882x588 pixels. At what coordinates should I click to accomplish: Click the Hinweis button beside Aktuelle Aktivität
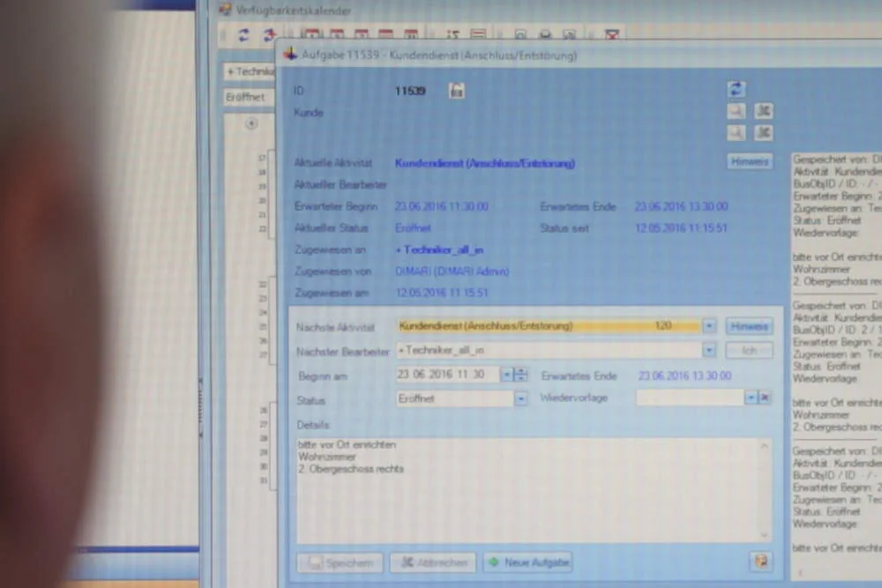tap(749, 162)
